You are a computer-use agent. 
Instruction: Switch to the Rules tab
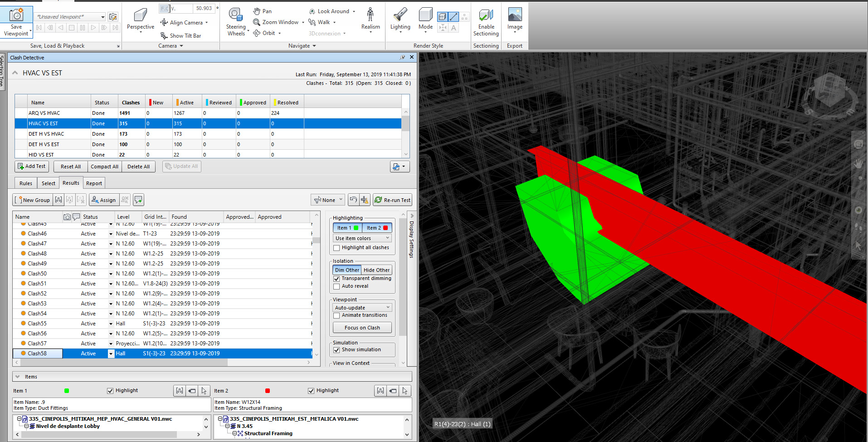pyautogui.click(x=26, y=183)
